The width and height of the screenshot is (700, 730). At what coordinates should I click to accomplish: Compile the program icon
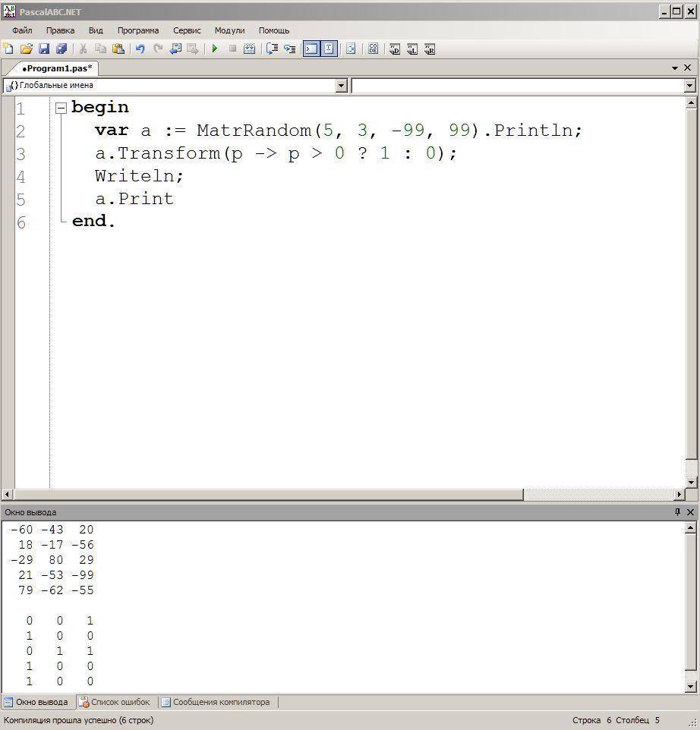250,49
